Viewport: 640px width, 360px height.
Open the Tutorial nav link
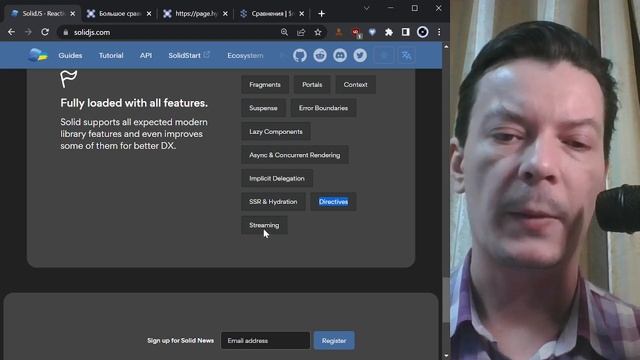[x=111, y=56]
